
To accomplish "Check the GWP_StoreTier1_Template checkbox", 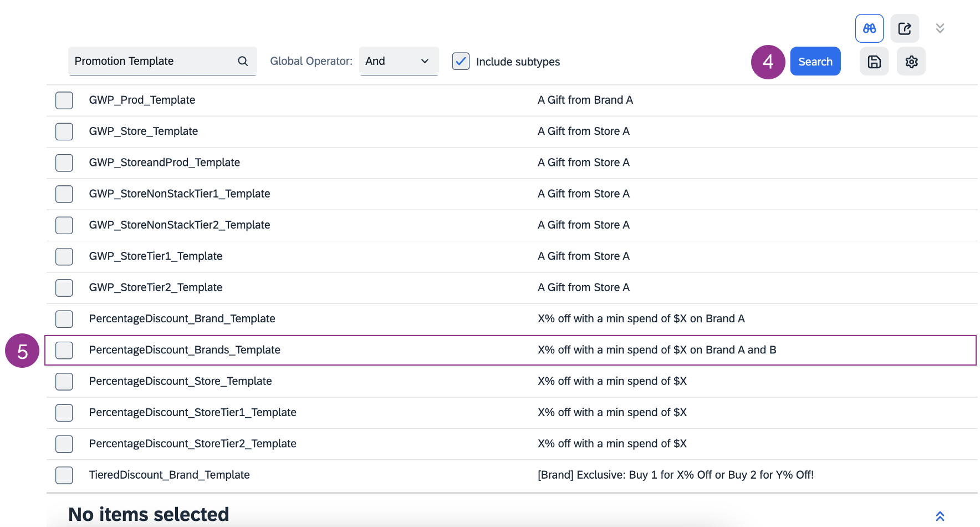I will pos(64,256).
